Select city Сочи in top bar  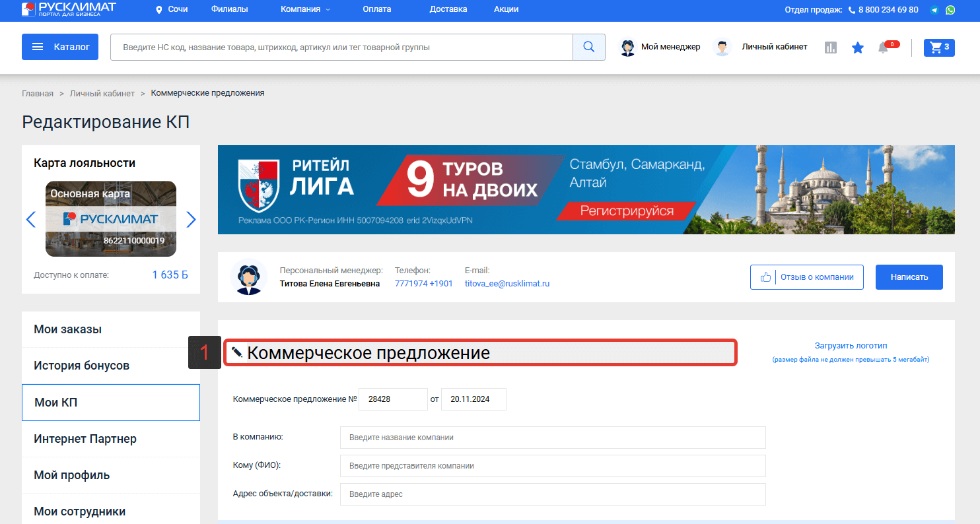click(x=178, y=10)
